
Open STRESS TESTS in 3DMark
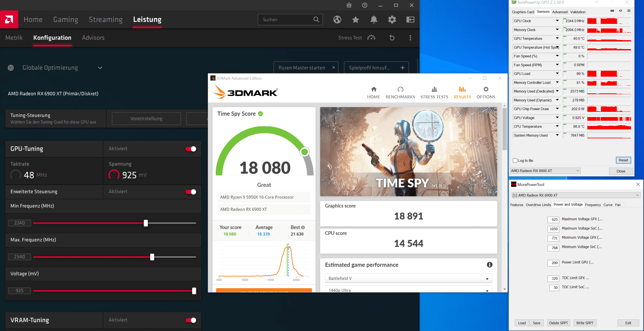[434, 93]
